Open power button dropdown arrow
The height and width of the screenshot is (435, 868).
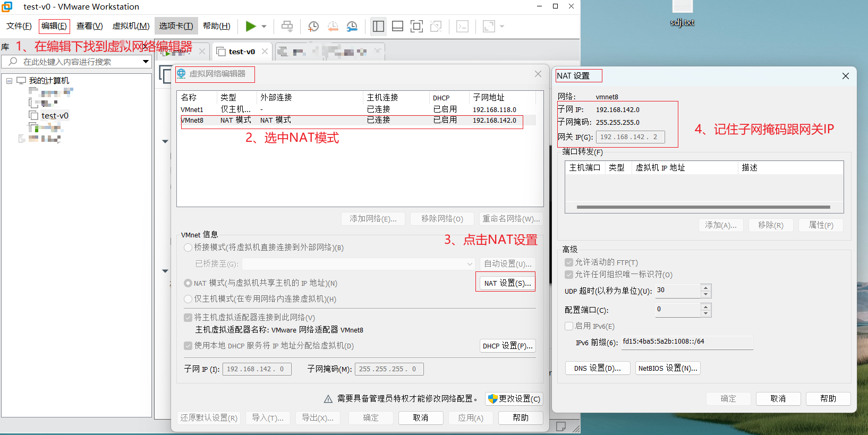[264, 26]
